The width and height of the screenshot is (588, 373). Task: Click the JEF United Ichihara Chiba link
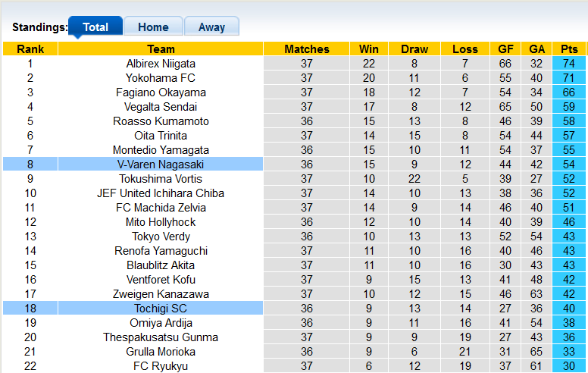coord(161,193)
